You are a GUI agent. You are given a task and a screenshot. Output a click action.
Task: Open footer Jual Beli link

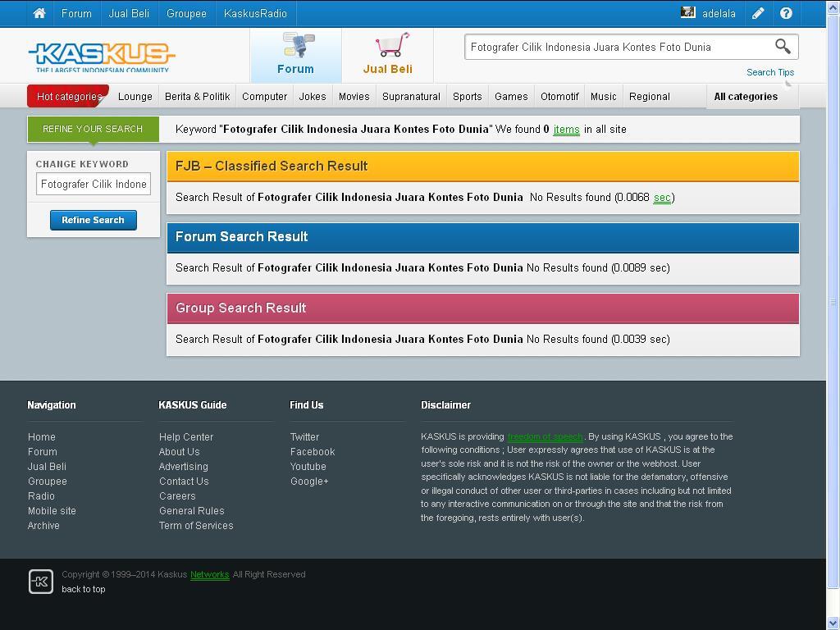pos(47,467)
